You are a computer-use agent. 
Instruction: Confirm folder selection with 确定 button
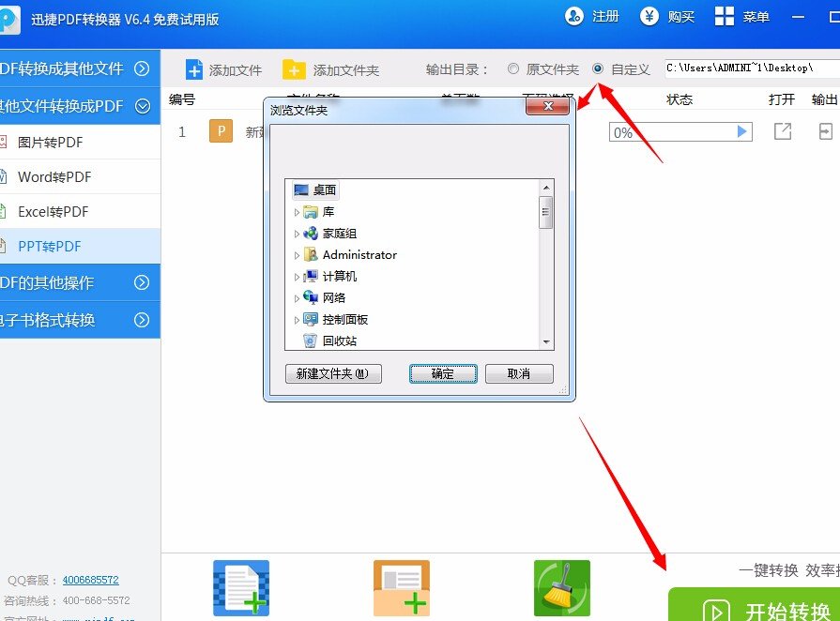pyautogui.click(x=442, y=373)
